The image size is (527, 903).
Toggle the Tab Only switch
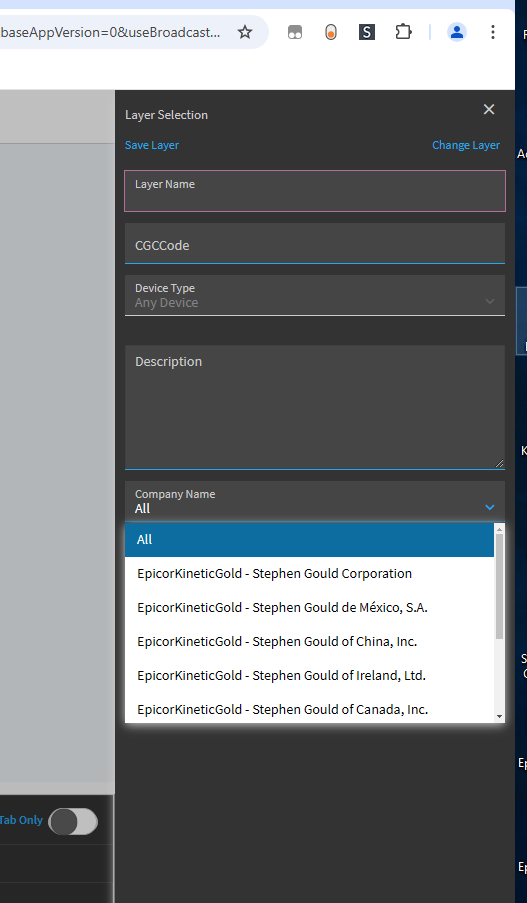[73, 821]
